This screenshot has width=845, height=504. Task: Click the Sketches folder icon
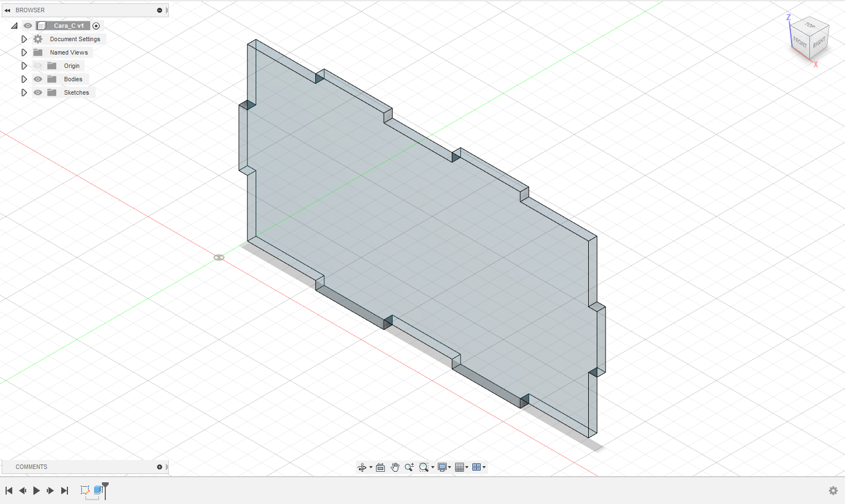[52, 92]
